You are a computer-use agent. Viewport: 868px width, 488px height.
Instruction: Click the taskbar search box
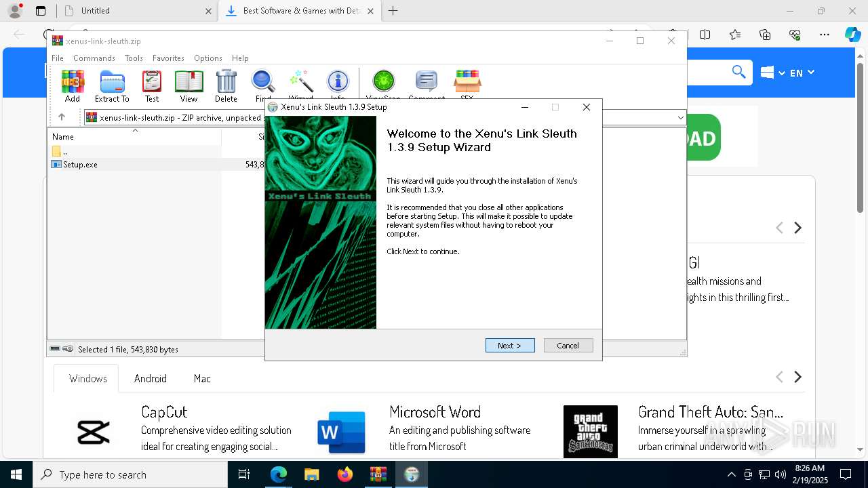(130, 474)
